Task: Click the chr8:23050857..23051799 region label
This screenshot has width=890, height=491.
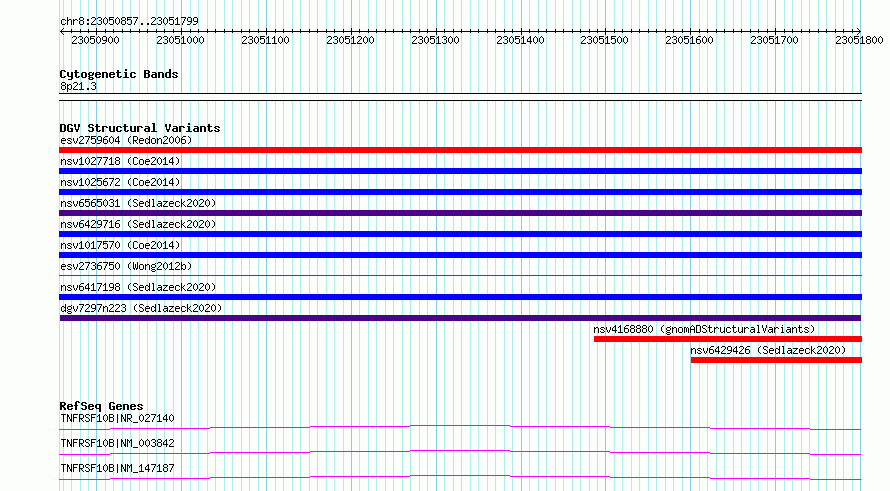Action: point(129,21)
